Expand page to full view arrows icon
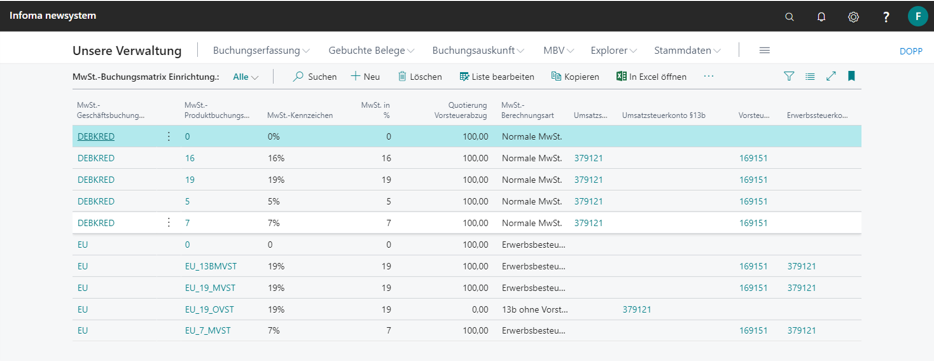Image resolution: width=934 pixels, height=361 pixels. tap(831, 76)
